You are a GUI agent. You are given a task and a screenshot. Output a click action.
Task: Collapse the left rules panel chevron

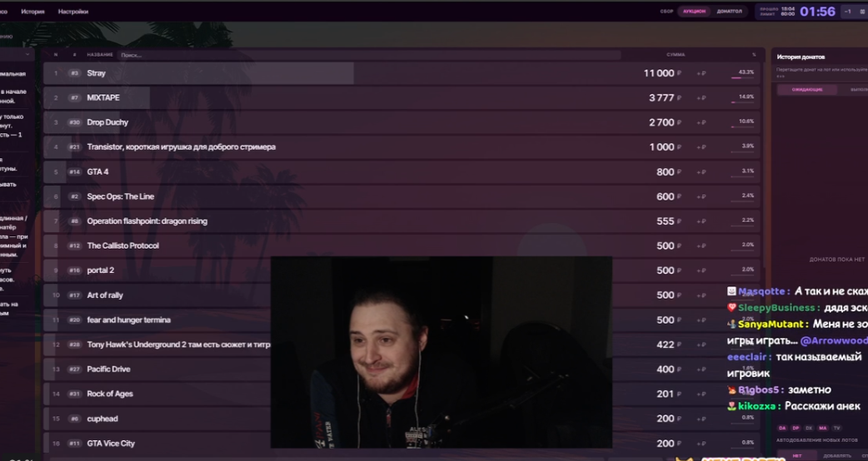coord(27,55)
